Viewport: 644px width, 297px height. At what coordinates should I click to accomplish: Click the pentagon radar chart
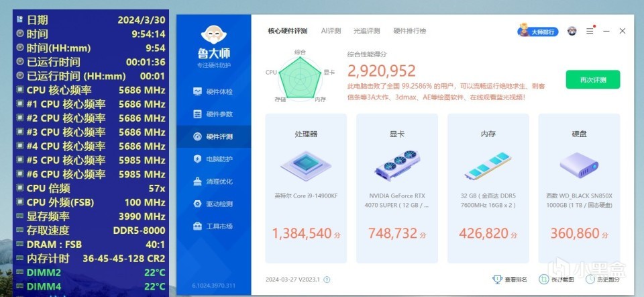click(x=300, y=78)
